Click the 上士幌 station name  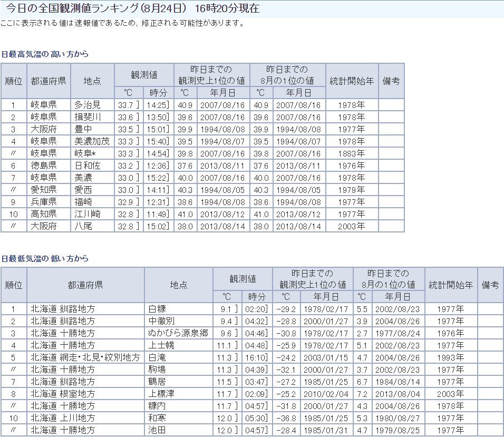[x=161, y=345]
